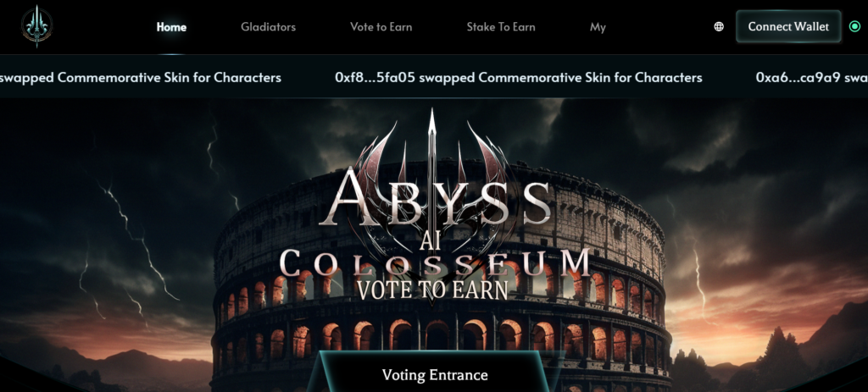Click the COLOSSEUM title text in banner
The height and width of the screenshot is (392, 868).
(435, 263)
